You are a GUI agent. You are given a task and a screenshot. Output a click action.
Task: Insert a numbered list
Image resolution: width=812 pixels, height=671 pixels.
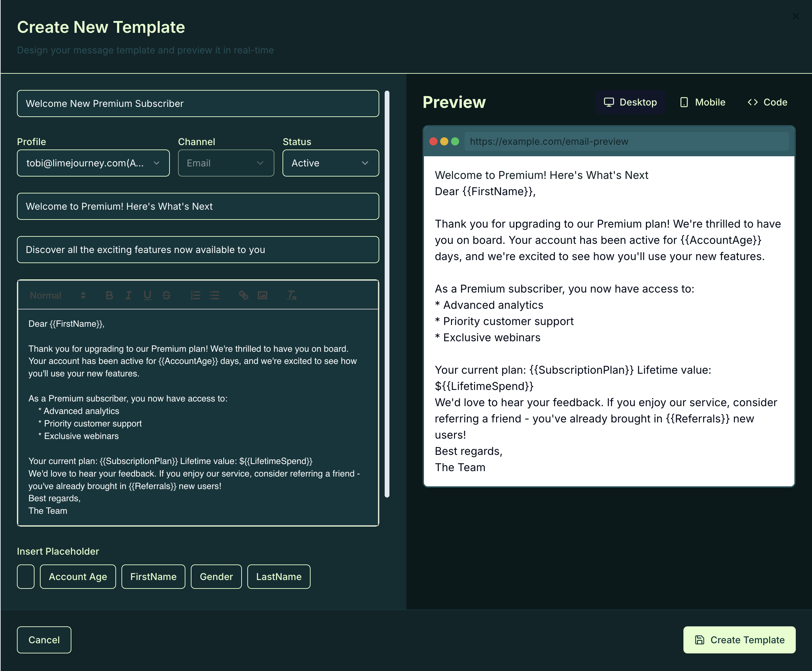pos(196,295)
